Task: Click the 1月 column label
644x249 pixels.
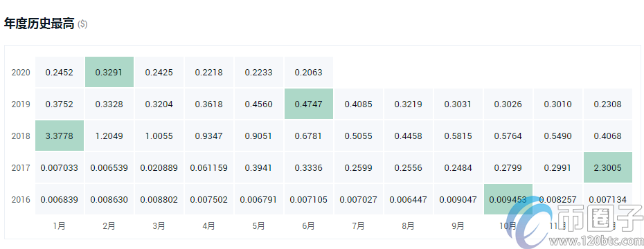Action: (59, 225)
